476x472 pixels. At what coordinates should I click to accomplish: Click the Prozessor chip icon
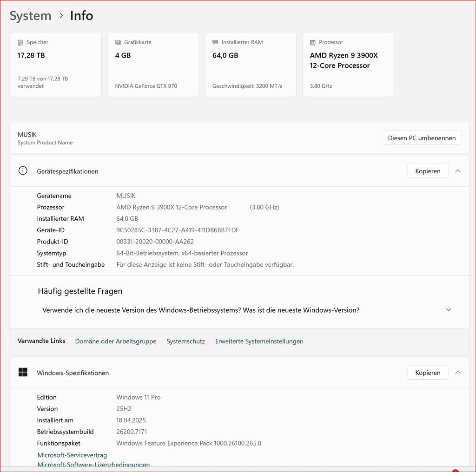click(x=313, y=42)
